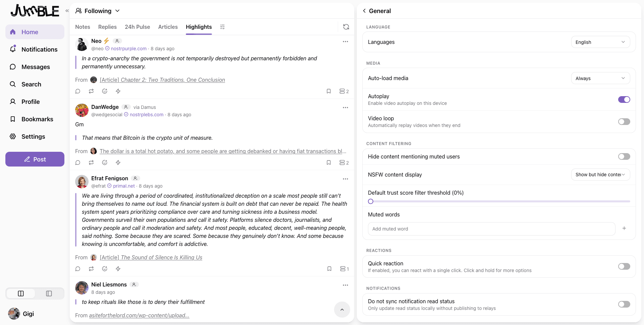This screenshot has width=644, height=325.
Task: Add muted word with plus icon
Action: coord(624,228)
